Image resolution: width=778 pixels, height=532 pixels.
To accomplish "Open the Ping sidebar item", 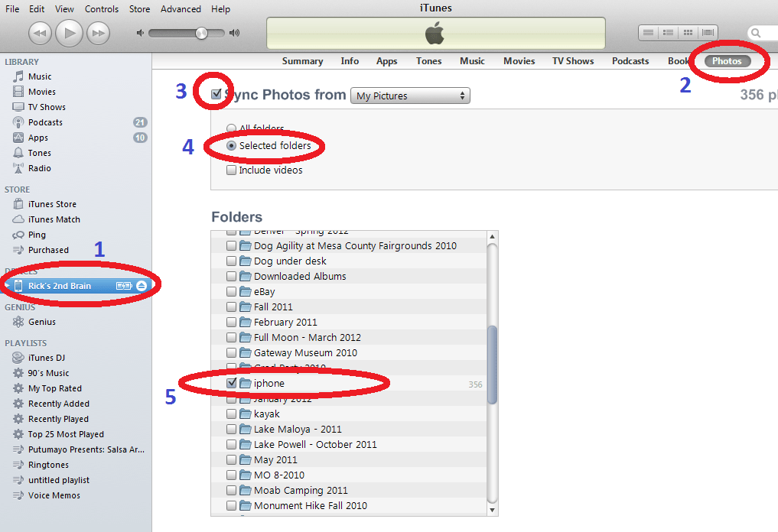I will click(34, 235).
